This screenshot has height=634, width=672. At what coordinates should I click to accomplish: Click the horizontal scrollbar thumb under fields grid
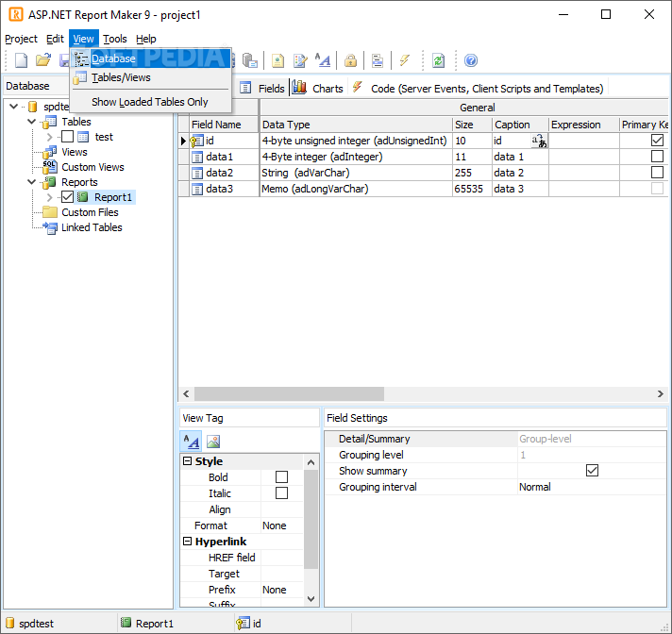pos(290,393)
